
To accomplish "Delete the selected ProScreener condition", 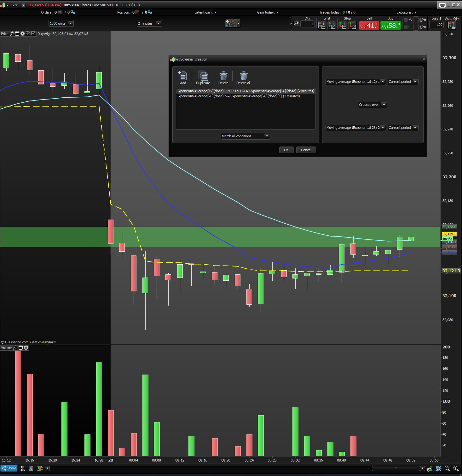I will pyautogui.click(x=223, y=78).
